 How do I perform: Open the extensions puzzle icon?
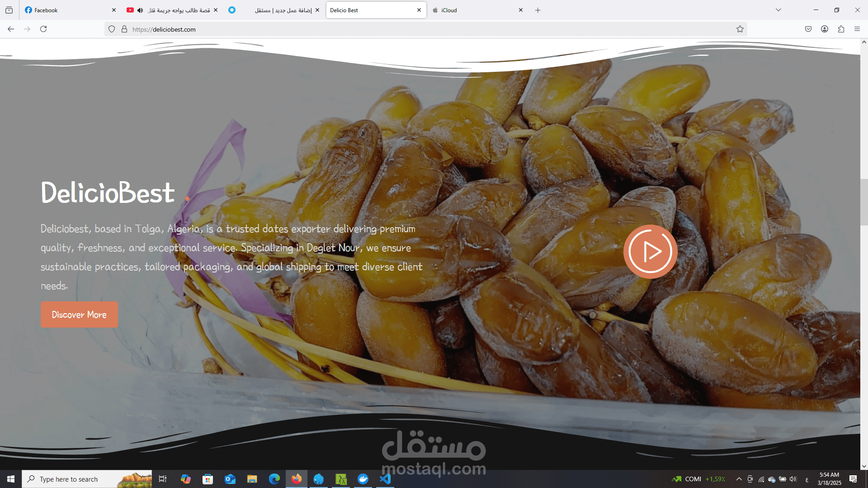pos(841,29)
